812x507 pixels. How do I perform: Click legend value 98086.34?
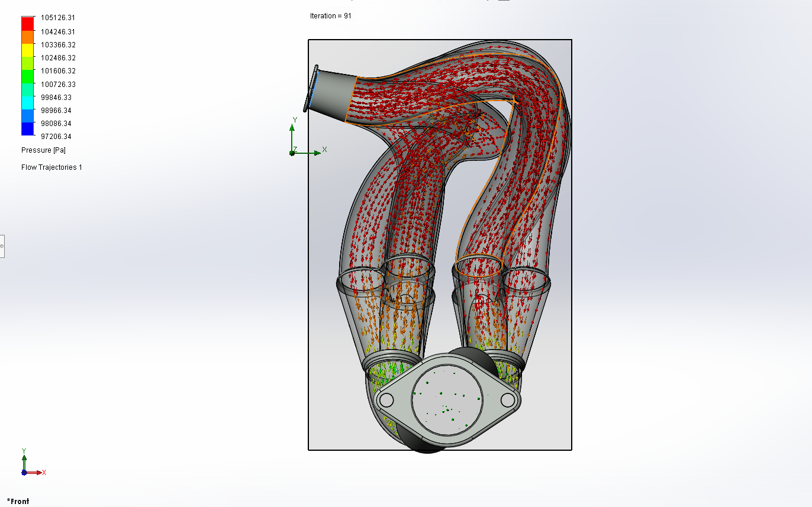(56, 124)
